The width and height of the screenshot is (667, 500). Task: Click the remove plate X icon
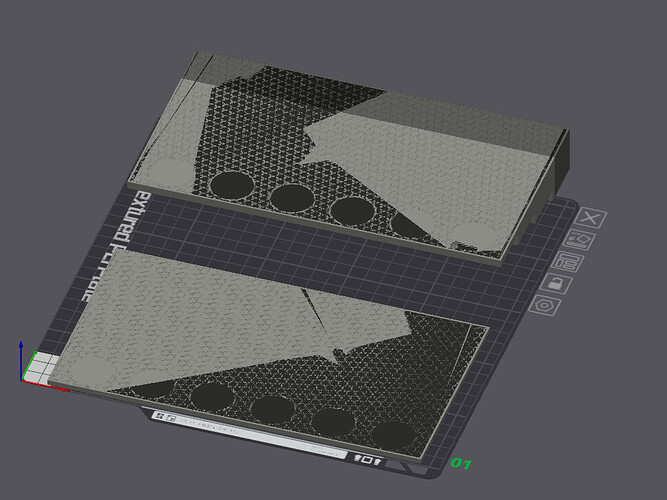[590, 219]
